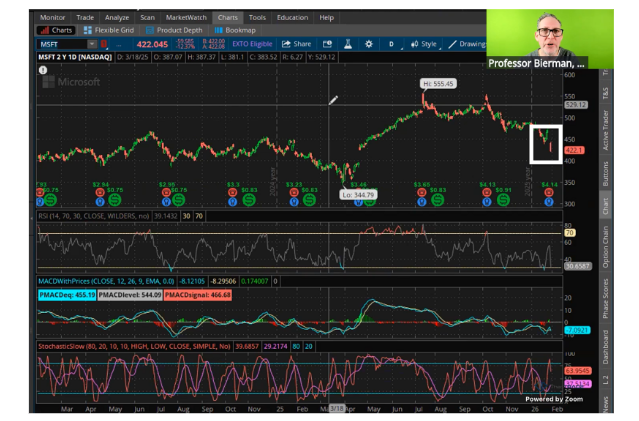The height and width of the screenshot is (421, 639).
Task: Open the D timeframe dropdown
Action: pyautogui.click(x=391, y=44)
